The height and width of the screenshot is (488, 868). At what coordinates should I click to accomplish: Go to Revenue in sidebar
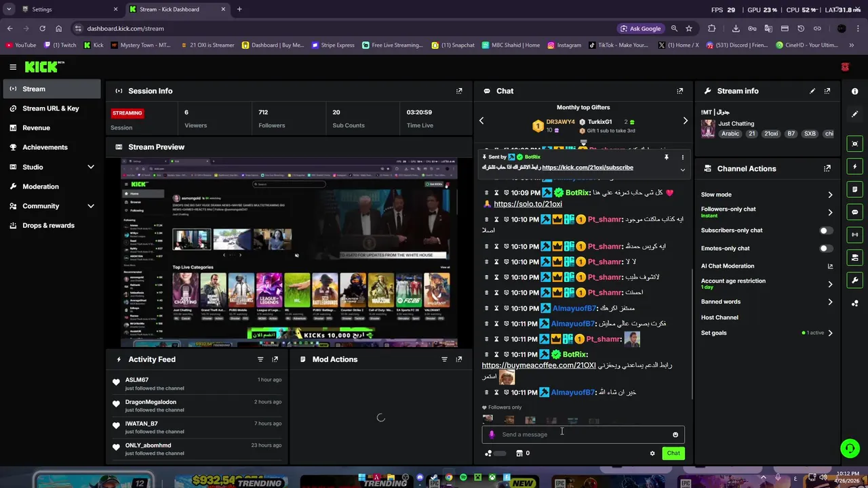tap(52, 127)
